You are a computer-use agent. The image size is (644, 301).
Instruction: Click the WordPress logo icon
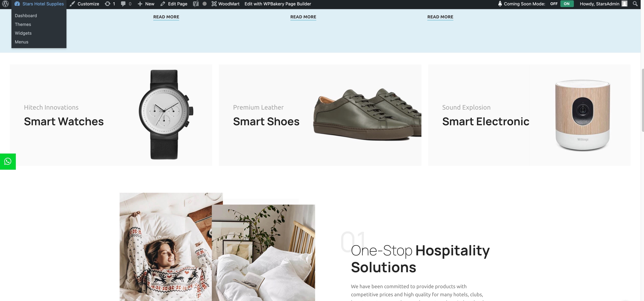(x=6, y=4)
